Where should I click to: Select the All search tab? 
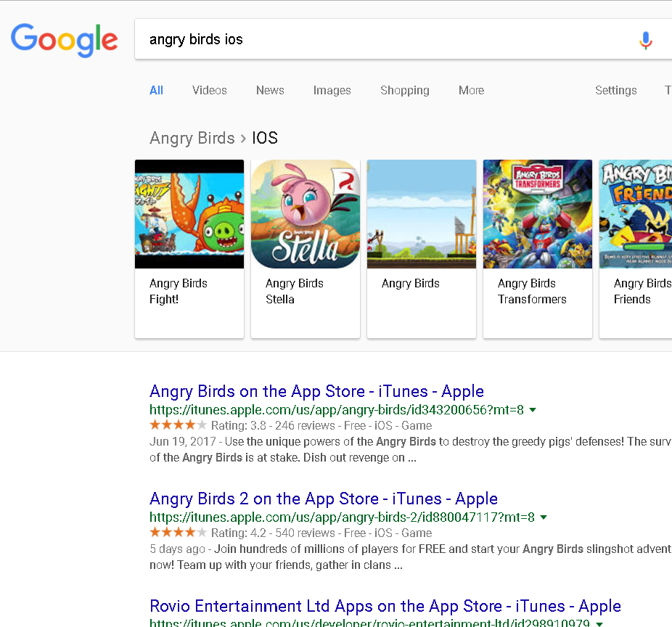(x=156, y=90)
